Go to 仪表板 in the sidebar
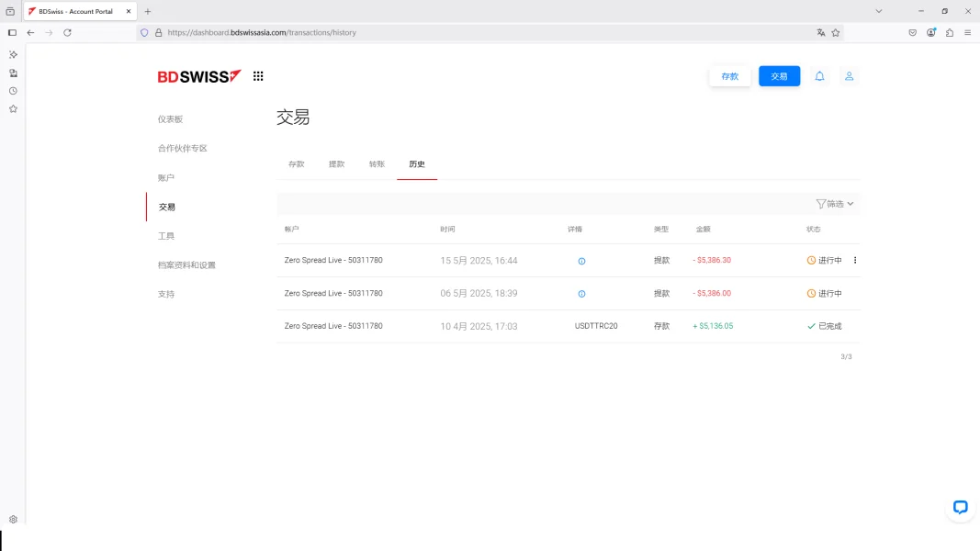This screenshot has height=551, width=980. tap(170, 119)
